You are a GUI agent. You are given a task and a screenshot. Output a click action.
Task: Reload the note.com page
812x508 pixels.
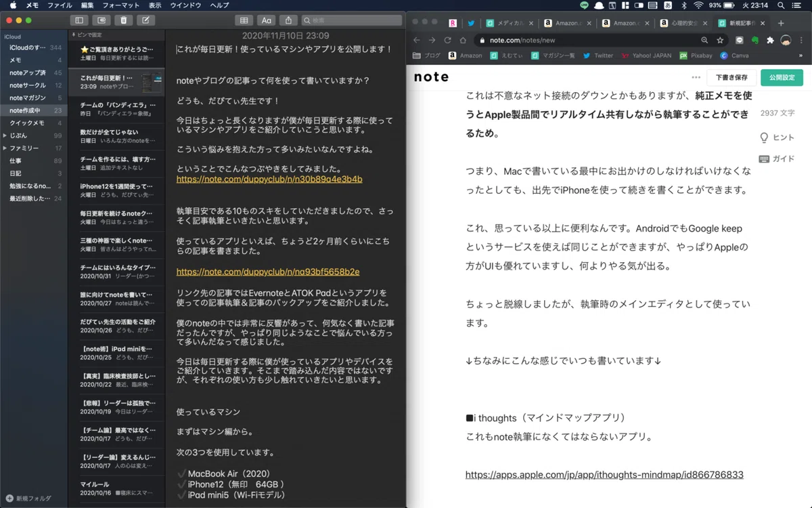click(447, 40)
